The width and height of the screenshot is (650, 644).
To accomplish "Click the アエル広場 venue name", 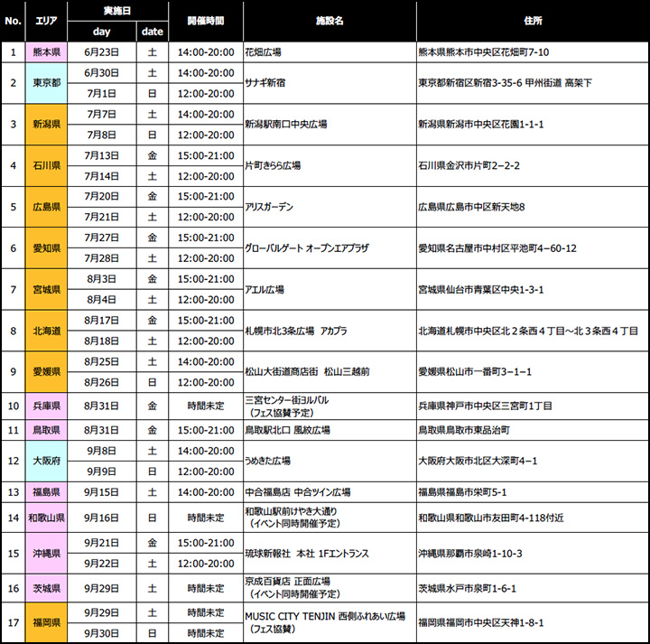I will pos(265,289).
